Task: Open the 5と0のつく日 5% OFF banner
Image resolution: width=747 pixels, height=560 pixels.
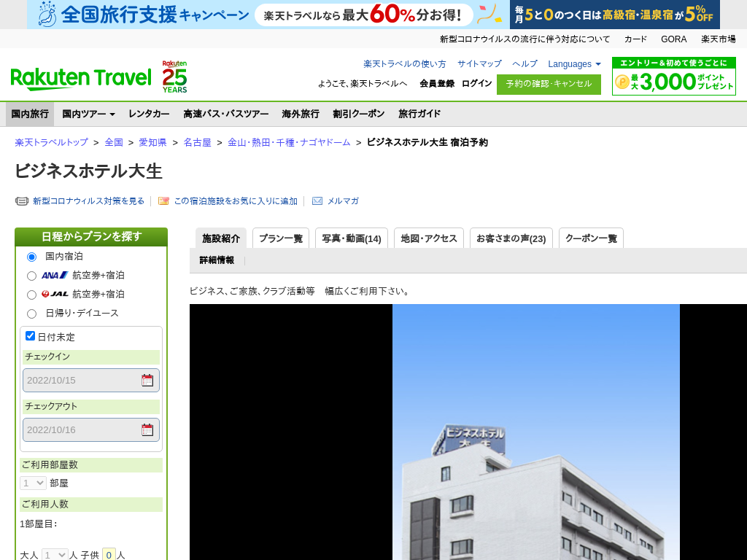Action: 614,15
